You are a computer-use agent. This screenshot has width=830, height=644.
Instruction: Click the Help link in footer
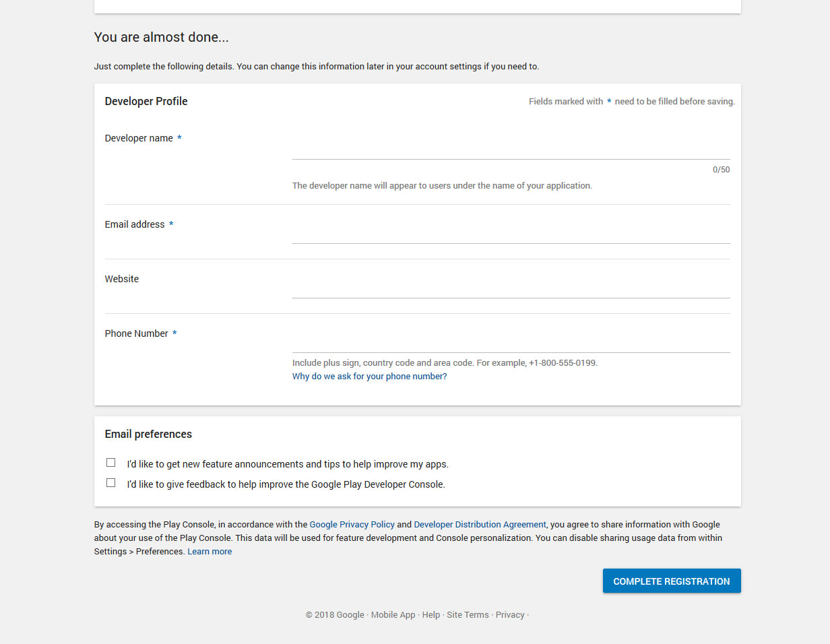pyautogui.click(x=431, y=615)
